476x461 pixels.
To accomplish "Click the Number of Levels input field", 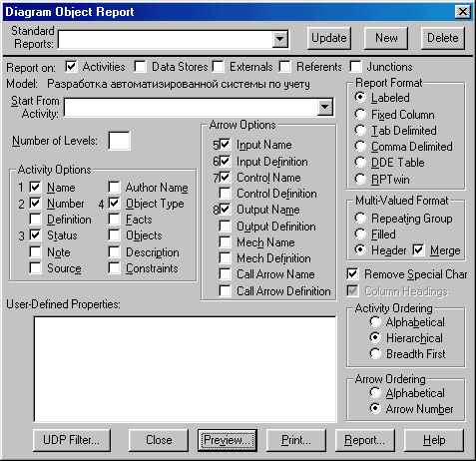I will pos(119,141).
